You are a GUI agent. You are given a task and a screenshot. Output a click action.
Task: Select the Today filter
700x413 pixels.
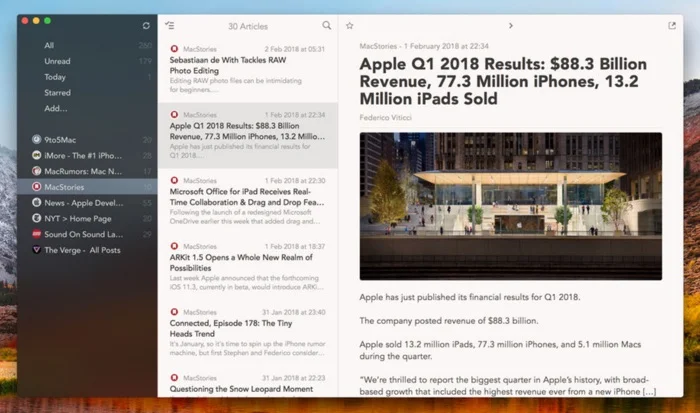pos(87,77)
